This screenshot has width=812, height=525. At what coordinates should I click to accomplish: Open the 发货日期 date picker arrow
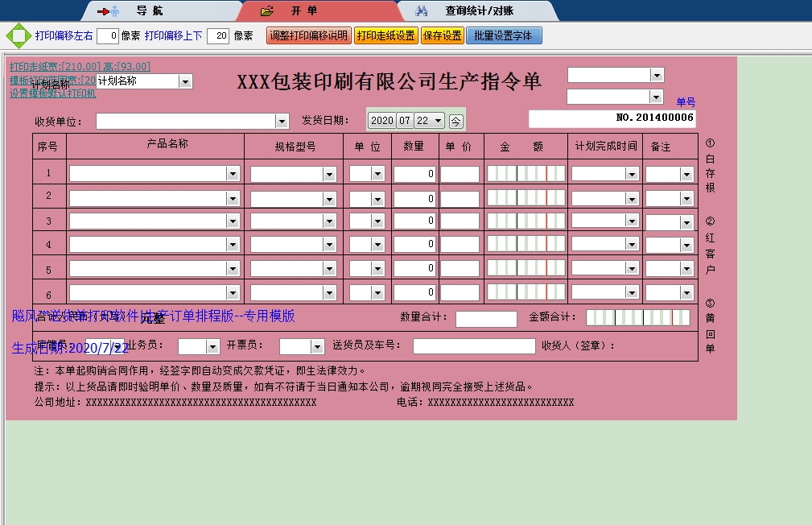pyautogui.click(x=438, y=121)
